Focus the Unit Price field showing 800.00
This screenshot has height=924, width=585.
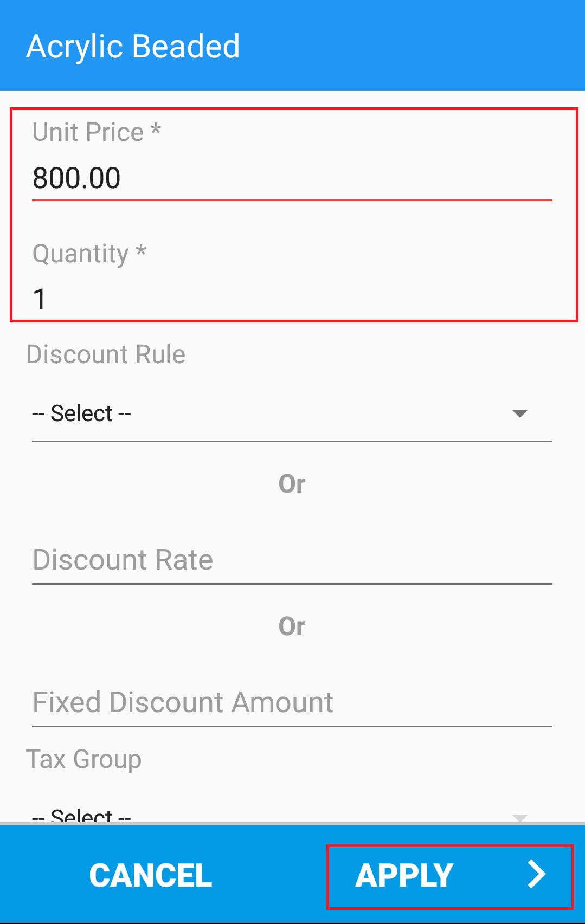[x=292, y=179]
